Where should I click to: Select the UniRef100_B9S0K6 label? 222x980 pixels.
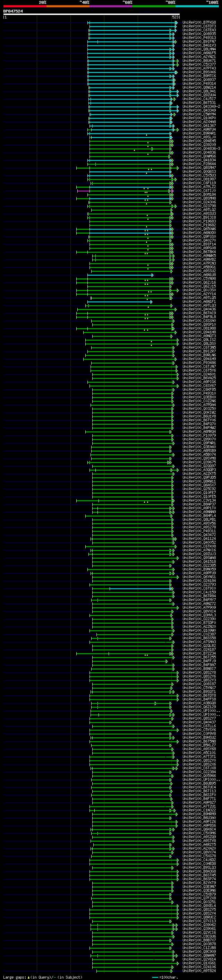(199, 72)
